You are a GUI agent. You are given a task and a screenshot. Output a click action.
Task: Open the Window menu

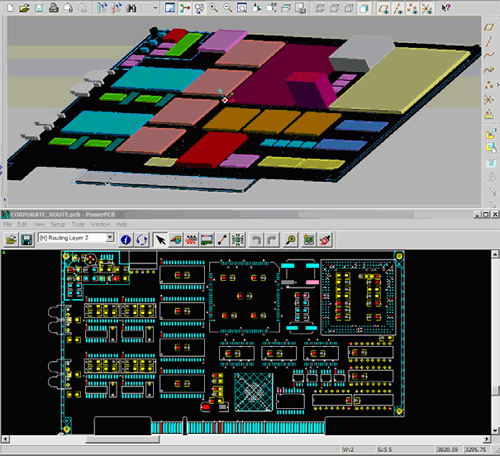100,224
